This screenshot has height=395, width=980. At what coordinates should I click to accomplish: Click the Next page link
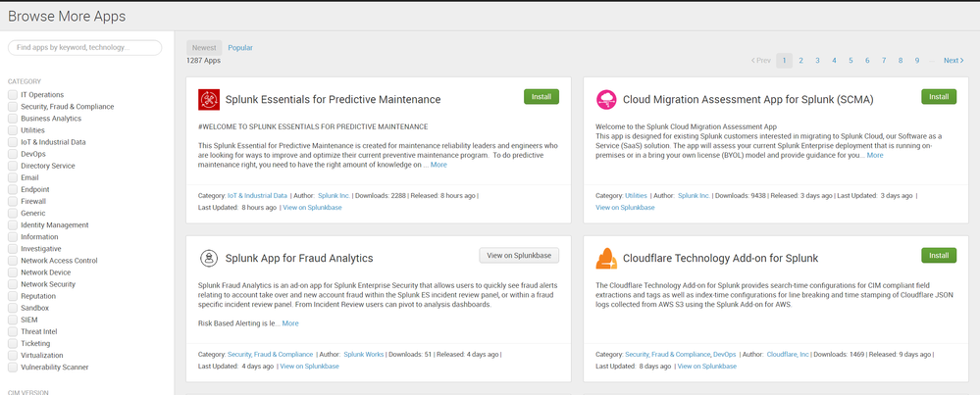click(954, 61)
